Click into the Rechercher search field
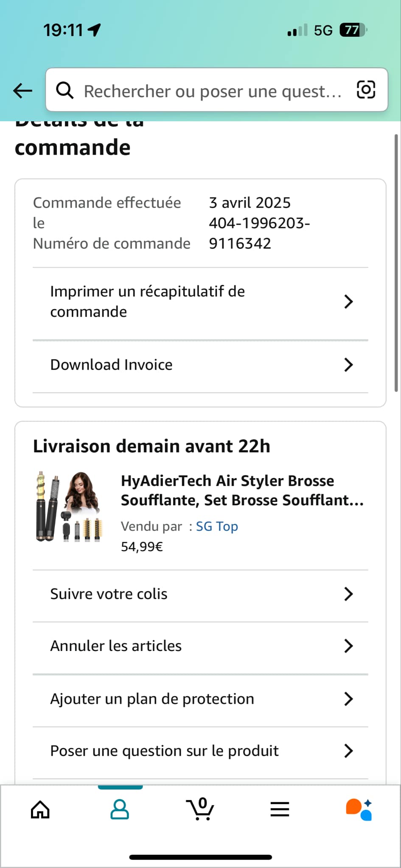 212,91
